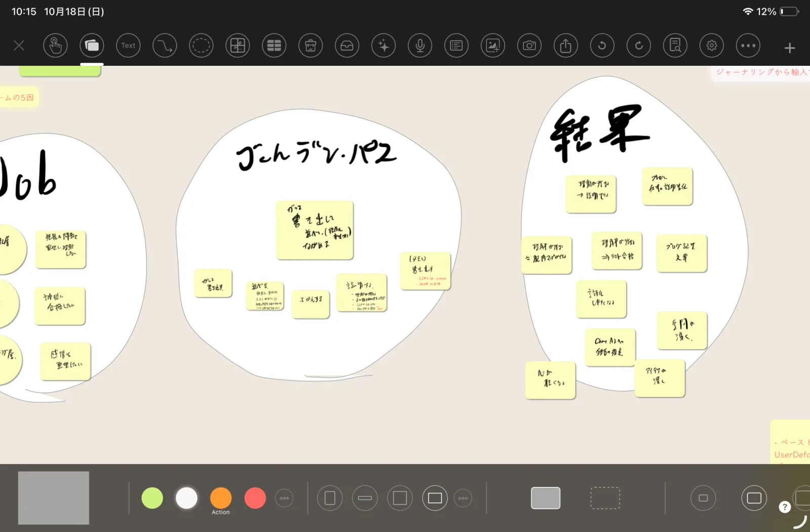Viewport: 810px width, 532px height.
Task: Open the text note list icon
Action: [x=456, y=46]
